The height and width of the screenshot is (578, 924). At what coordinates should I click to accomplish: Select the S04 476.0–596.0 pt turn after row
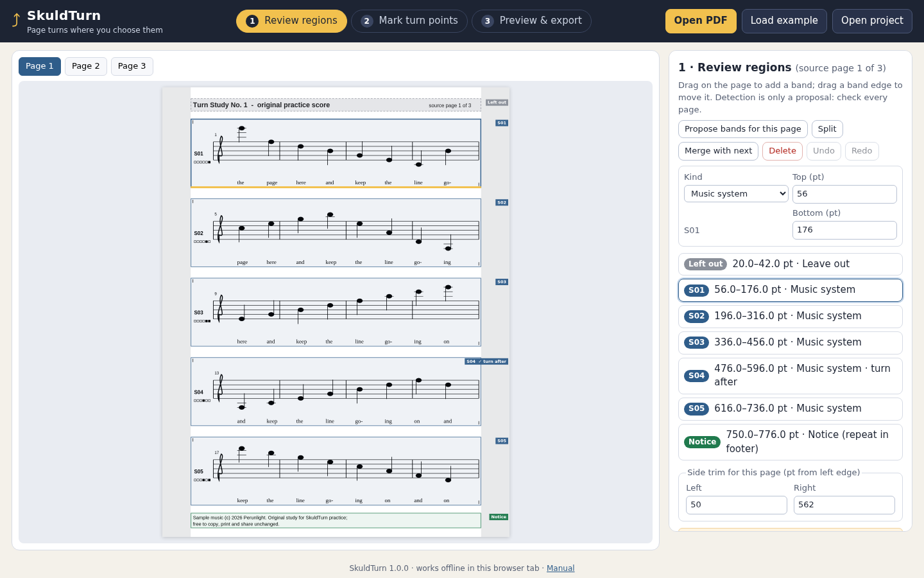pyautogui.click(x=791, y=376)
